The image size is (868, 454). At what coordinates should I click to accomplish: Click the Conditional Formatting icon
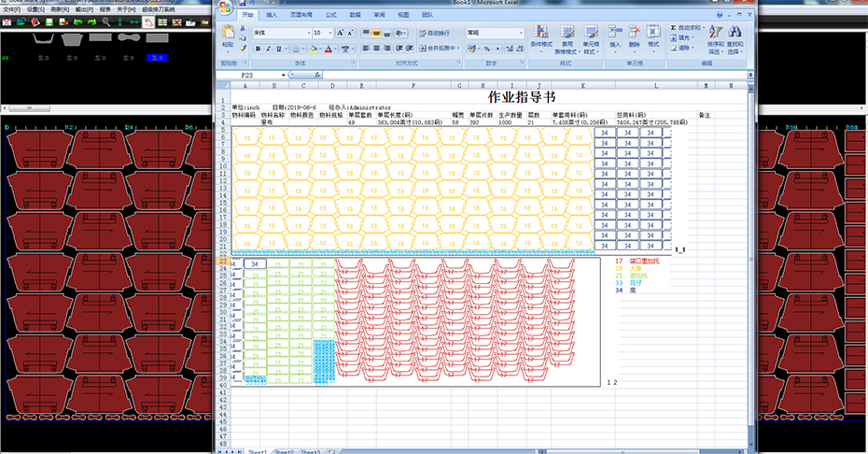tap(540, 33)
